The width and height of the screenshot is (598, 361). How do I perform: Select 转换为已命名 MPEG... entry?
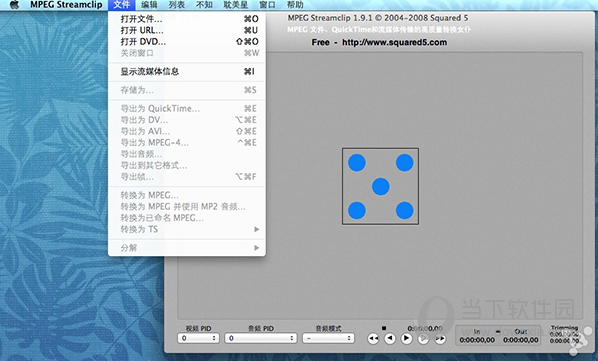[187, 218]
